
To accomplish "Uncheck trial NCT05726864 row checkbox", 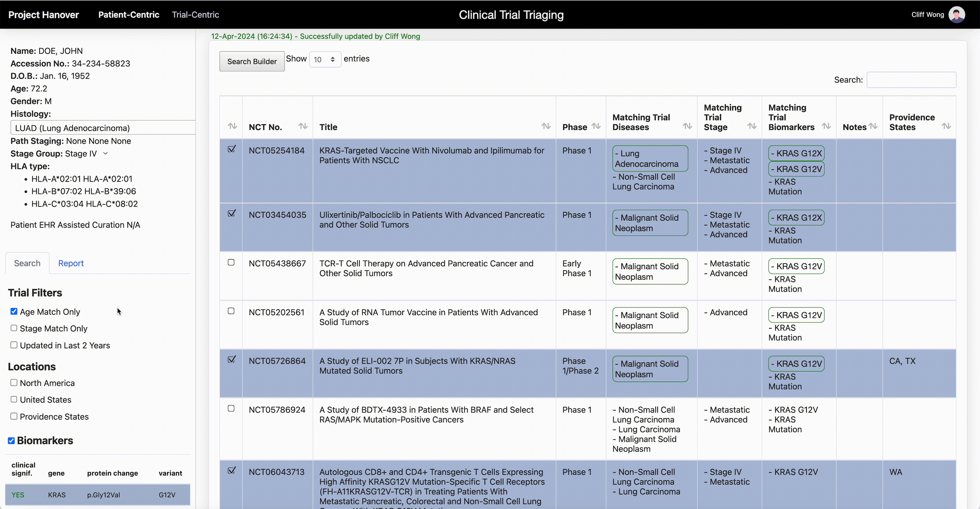I will coord(231,360).
